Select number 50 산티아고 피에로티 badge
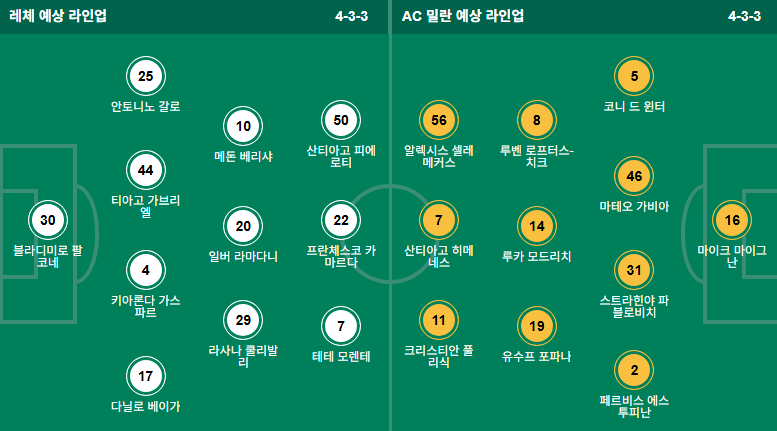The width and height of the screenshot is (777, 431). click(x=341, y=120)
